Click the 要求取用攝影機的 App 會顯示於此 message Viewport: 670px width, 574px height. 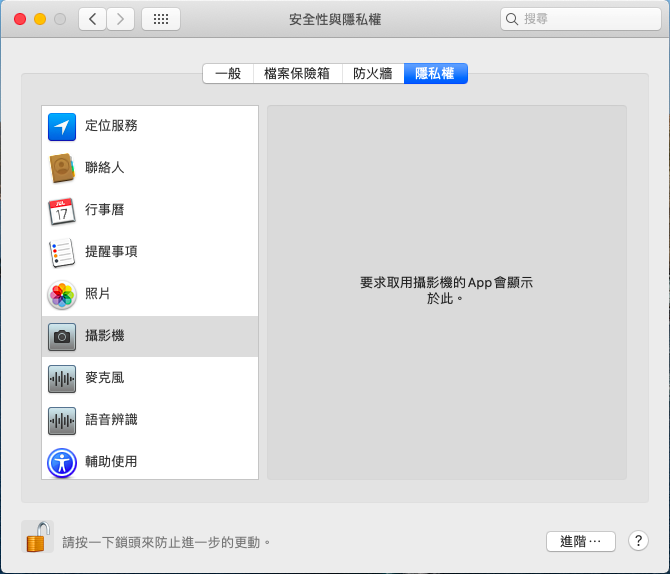point(447,290)
